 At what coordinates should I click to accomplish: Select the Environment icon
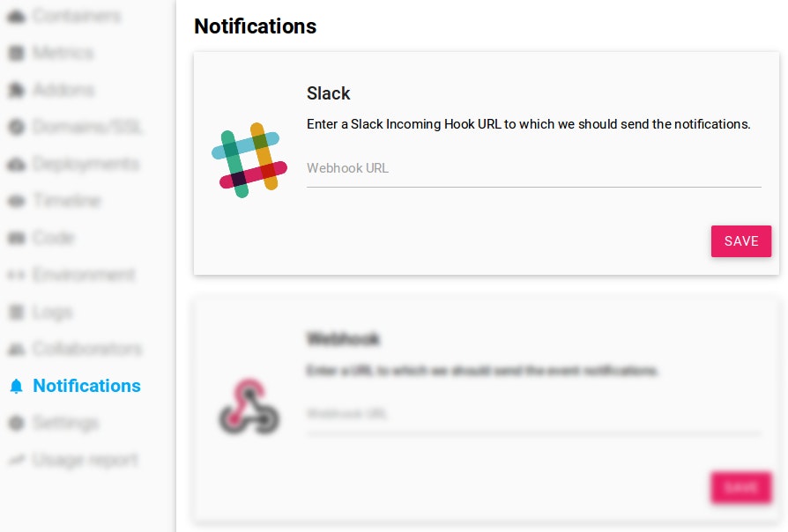pyautogui.click(x=18, y=275)
